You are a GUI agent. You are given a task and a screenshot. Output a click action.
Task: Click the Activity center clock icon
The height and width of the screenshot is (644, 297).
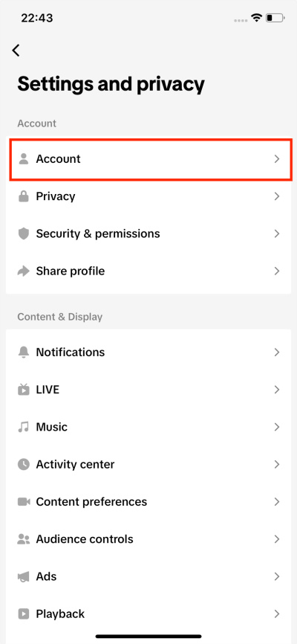pos(24,464)
